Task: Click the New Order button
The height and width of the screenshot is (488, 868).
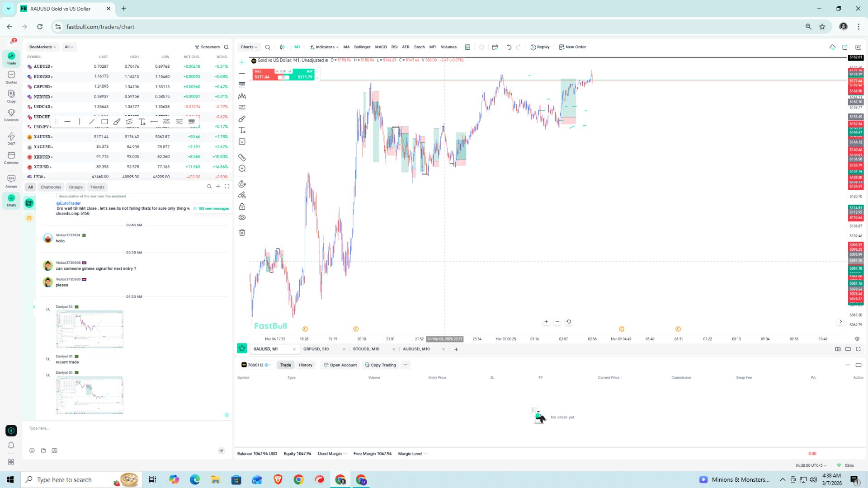Action: [x=572, y=47]
